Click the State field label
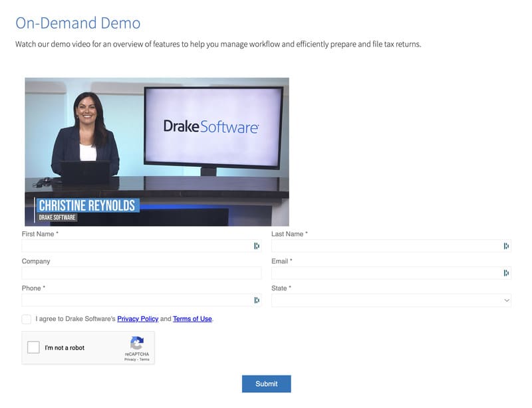 [x=281, y=288]
